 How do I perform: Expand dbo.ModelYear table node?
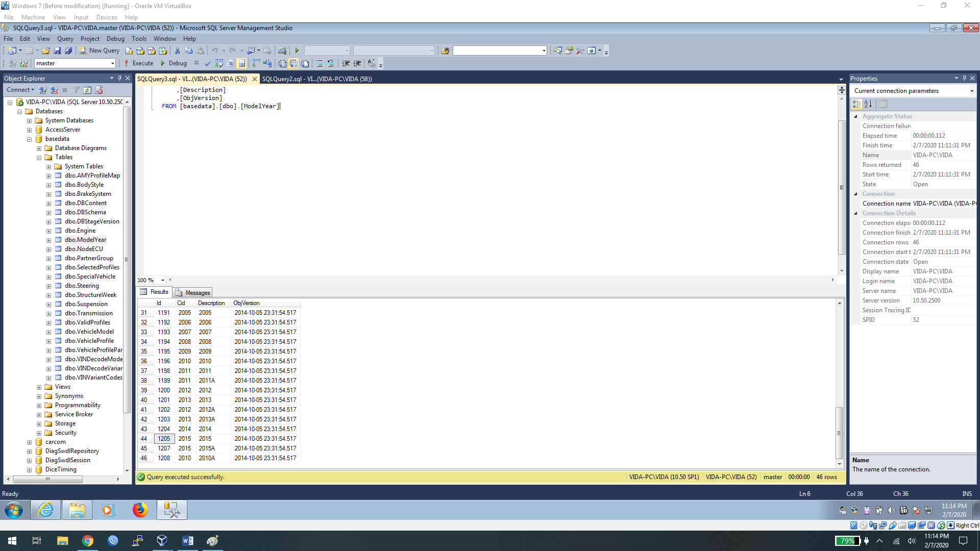[48, 240]
